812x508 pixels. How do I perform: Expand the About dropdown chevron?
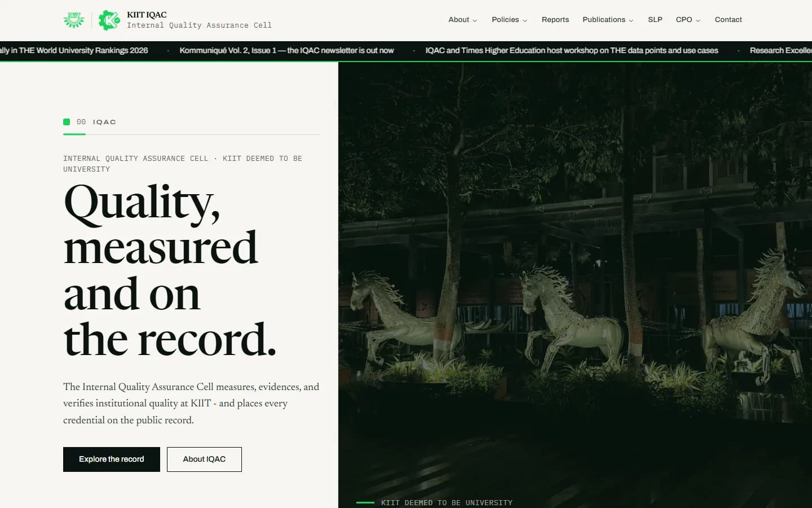click(x=475, y=20)
